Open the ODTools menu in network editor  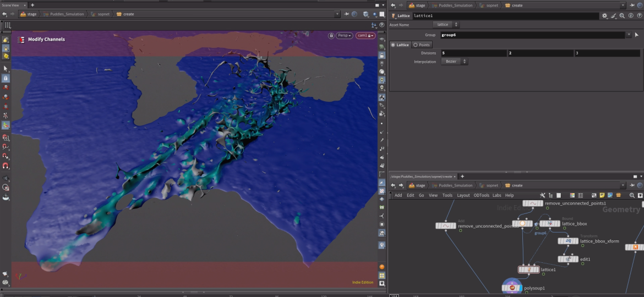(481, 195)
